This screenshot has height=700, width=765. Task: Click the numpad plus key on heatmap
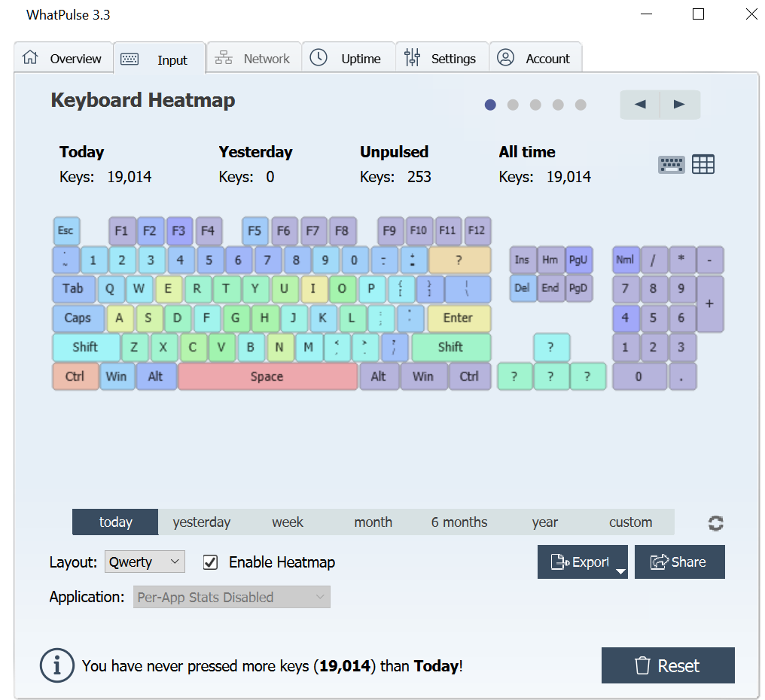pyautogui.click(x=710, y=303)
